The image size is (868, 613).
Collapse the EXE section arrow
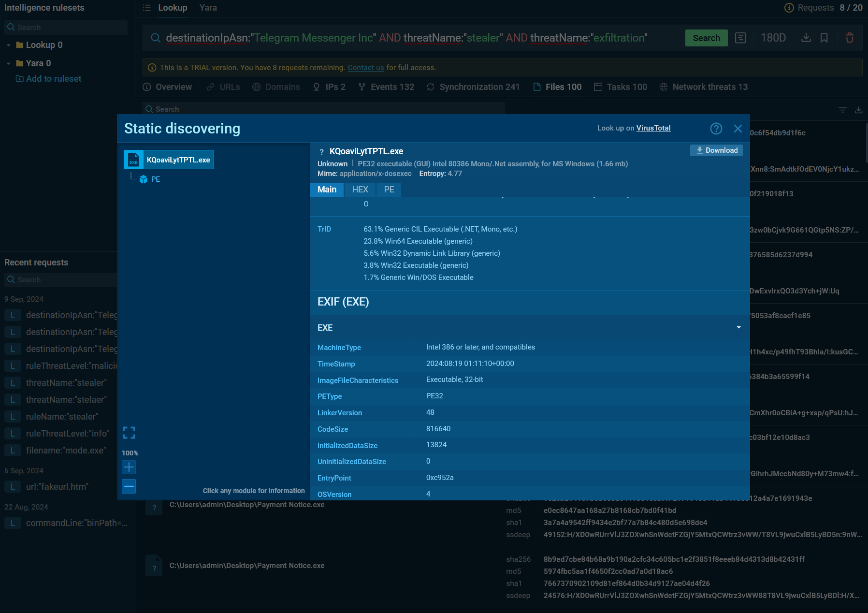coord(738,328)
